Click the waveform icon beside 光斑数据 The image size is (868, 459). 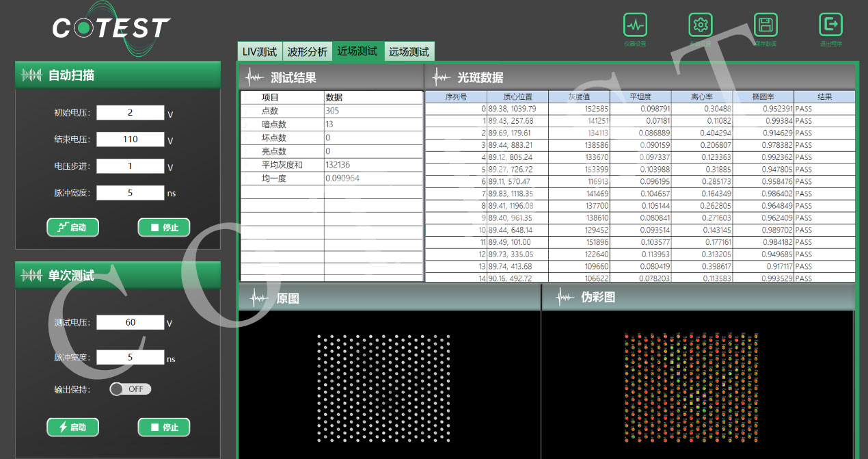click(x=441, y=77)
